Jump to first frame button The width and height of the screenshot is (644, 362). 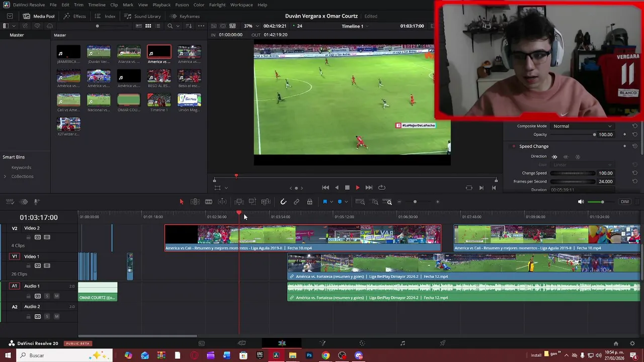pos(326,188)
